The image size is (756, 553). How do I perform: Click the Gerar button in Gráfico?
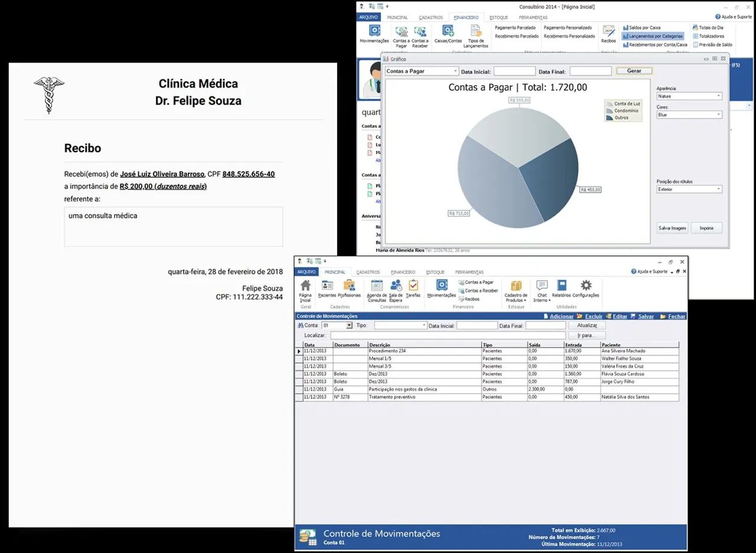(x=634, y=71)
